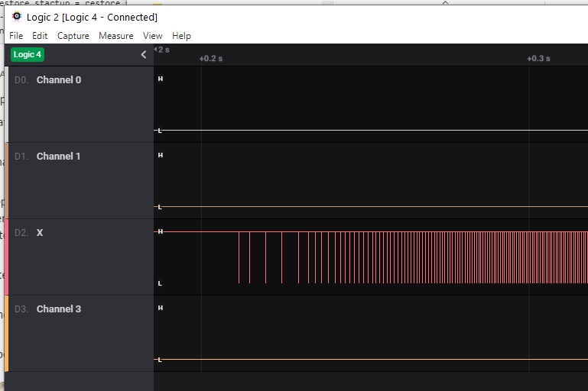Open the Help menu
The image size is (588, 391).
tap(181, 36)
